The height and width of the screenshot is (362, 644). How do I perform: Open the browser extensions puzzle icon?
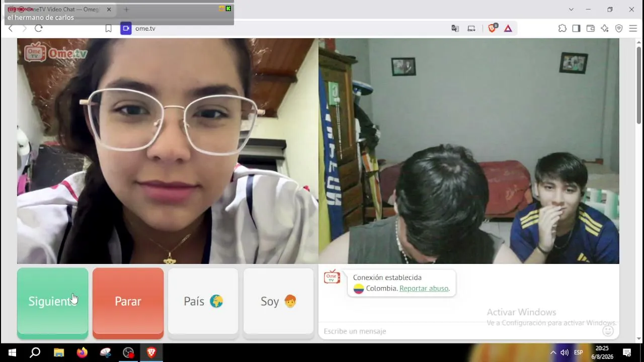(x=562, y=29)
